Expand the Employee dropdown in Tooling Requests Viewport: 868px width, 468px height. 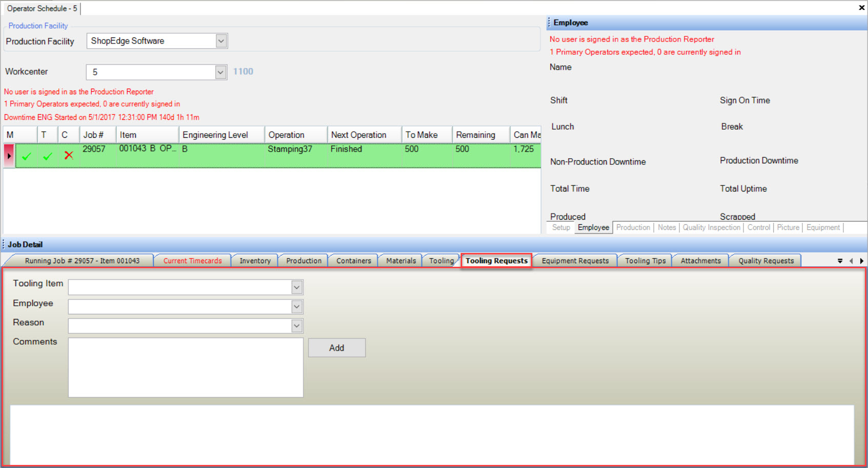click(x=297, y=307)
